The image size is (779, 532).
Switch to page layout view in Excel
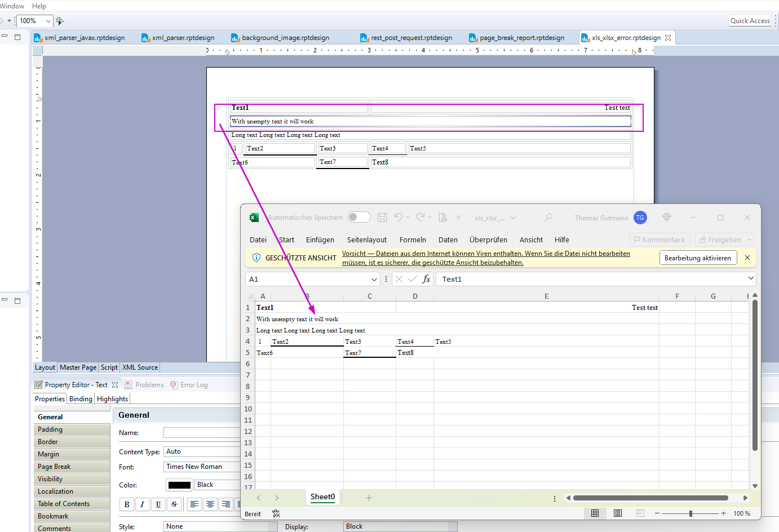(x=617, y=513)
